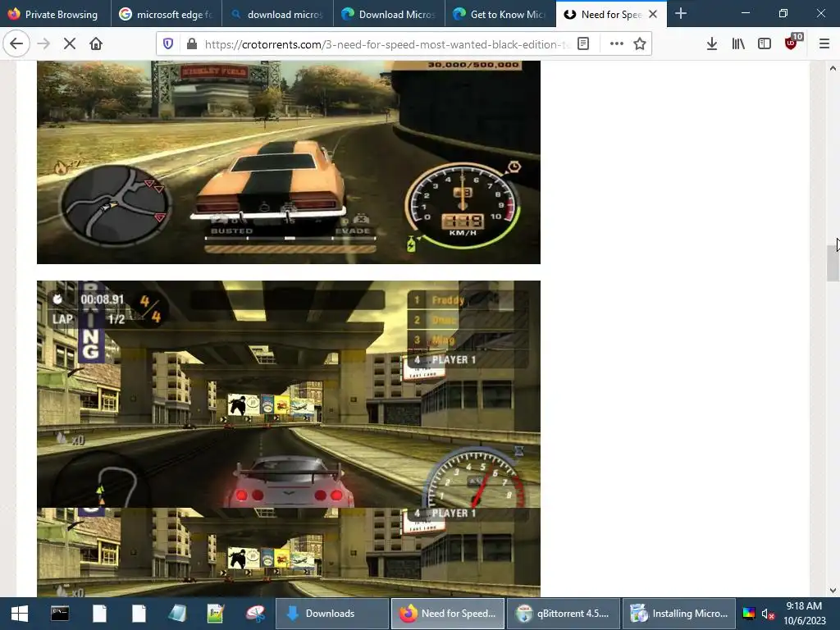Open the Windows Start menu
This screenshot has height=630, width=840.
point(20,614)
